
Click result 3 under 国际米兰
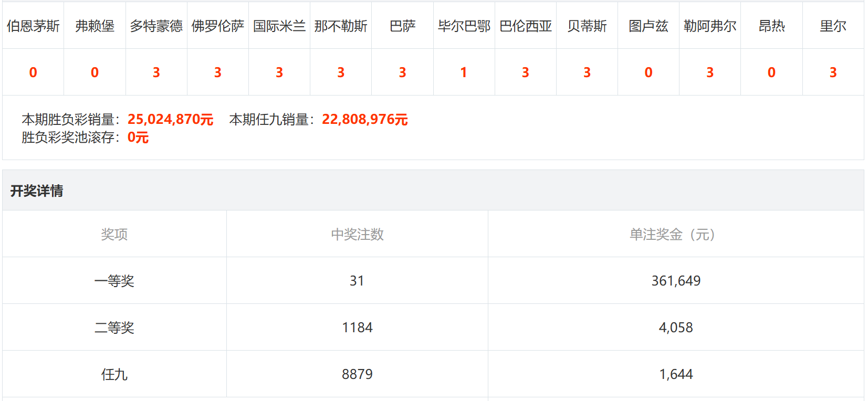click(x=279, y=72)
